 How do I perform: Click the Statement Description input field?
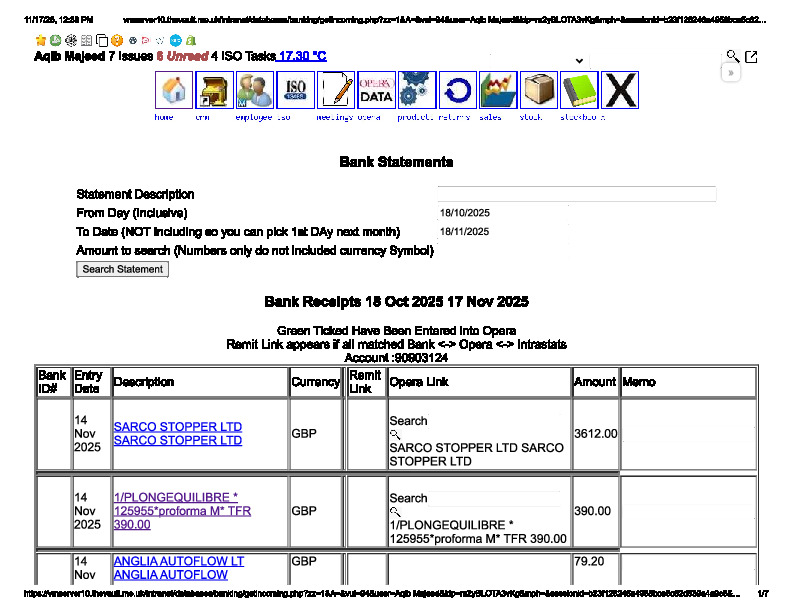[x=576, y=194]
